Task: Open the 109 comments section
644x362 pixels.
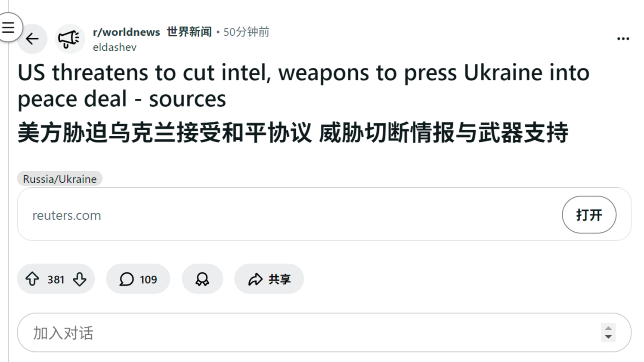Action: pos(138,279)
